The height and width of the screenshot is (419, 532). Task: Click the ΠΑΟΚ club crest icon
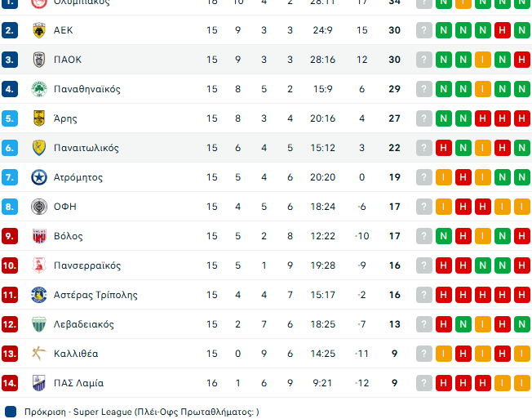click(38, 60)
